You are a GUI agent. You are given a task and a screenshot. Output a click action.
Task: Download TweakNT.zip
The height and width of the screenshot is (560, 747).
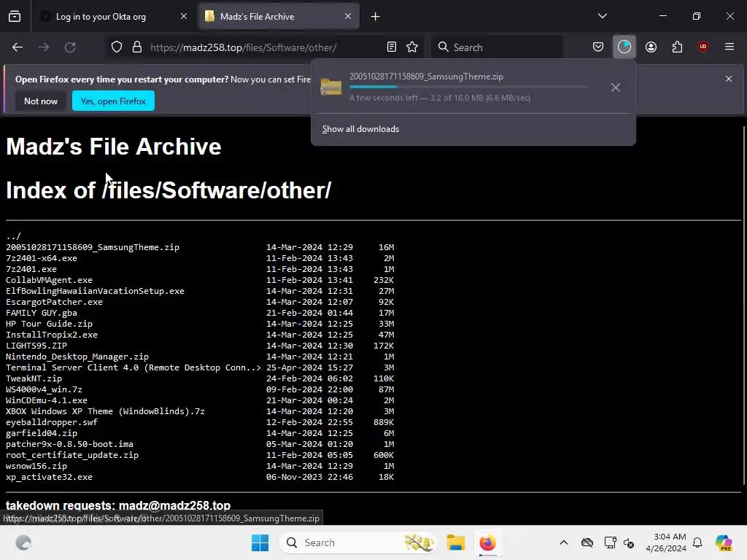tap(34, 378)
